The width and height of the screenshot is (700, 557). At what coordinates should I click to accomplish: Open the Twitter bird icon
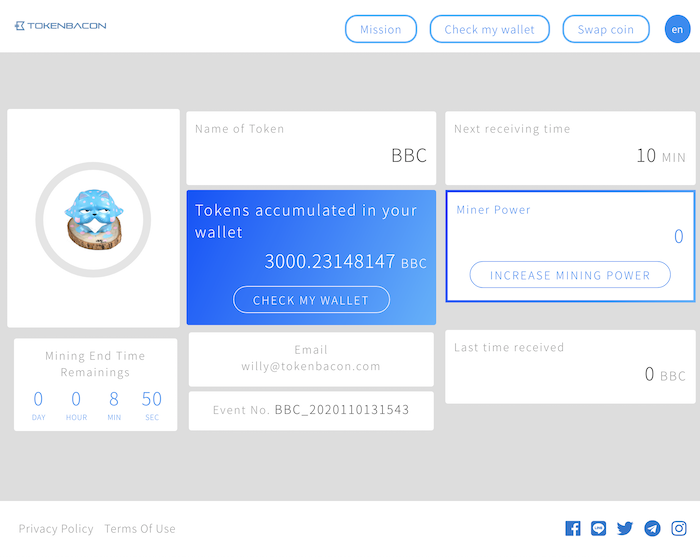coord(625,528)
